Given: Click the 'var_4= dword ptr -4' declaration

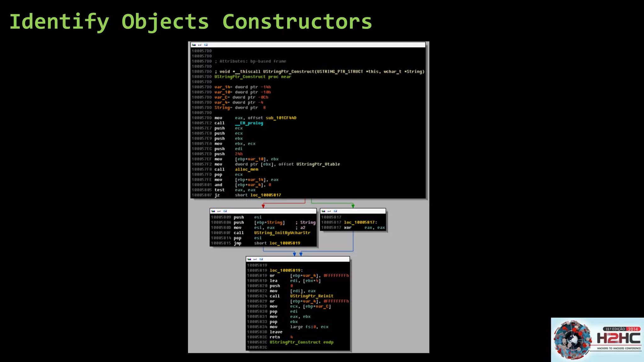Looking at the screenshot, I should coord(239,102).
